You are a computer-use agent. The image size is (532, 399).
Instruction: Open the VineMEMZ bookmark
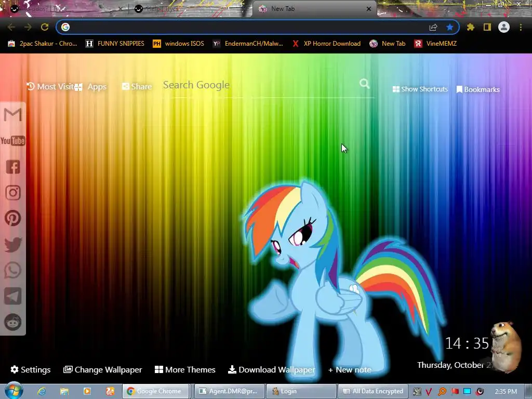[x=435, y=44]
